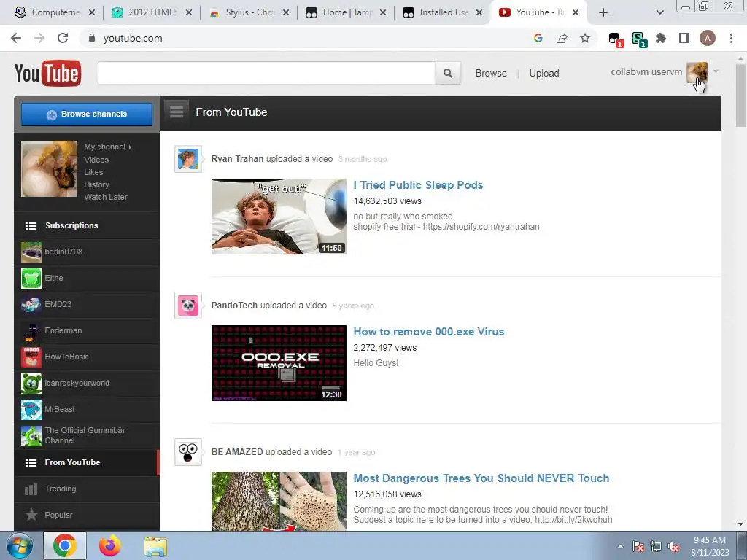Open MrBeast subscription icon

coord(31,410)
